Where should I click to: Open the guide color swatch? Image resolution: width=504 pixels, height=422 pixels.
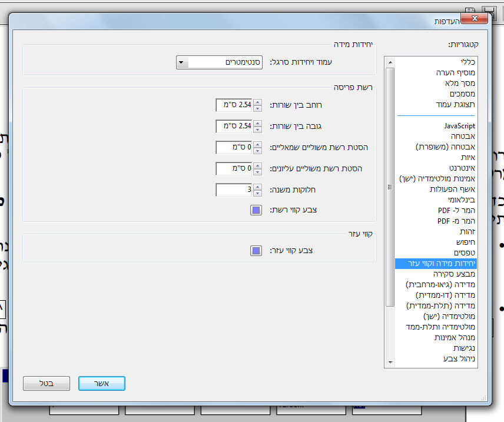click(x=256, y=251)
